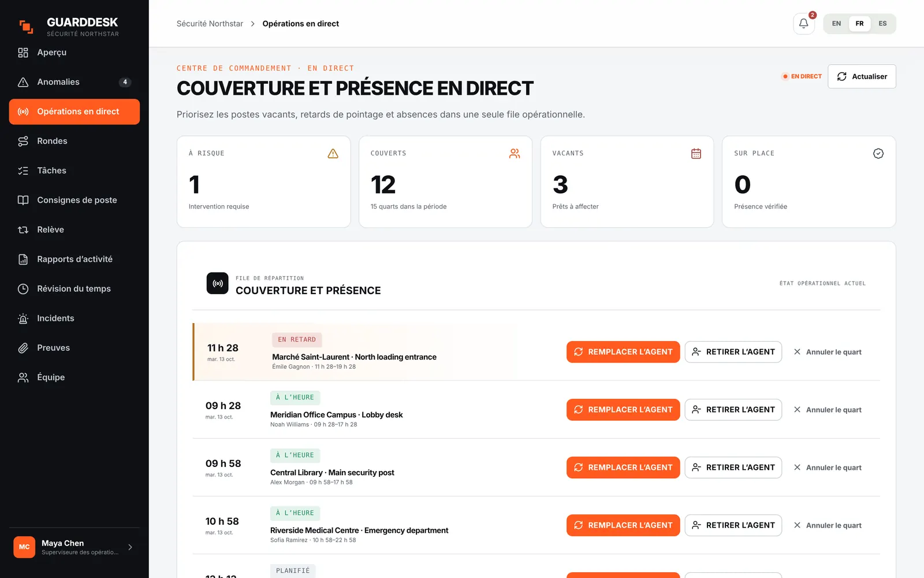Annuler le quart for Marché Saint-Laurent

828,352
